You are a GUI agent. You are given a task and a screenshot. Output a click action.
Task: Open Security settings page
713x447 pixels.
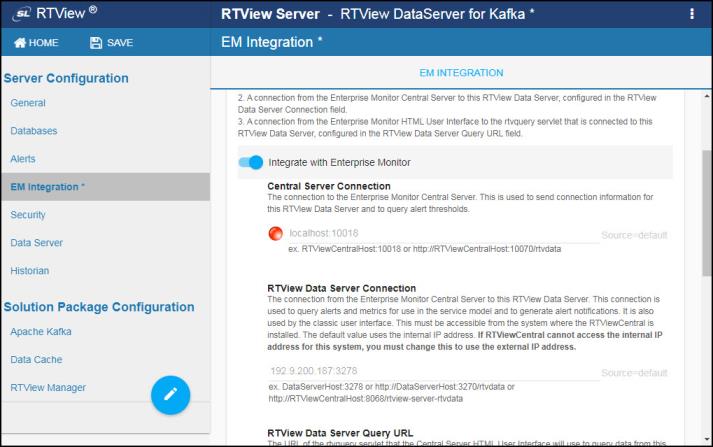point(28,215)
